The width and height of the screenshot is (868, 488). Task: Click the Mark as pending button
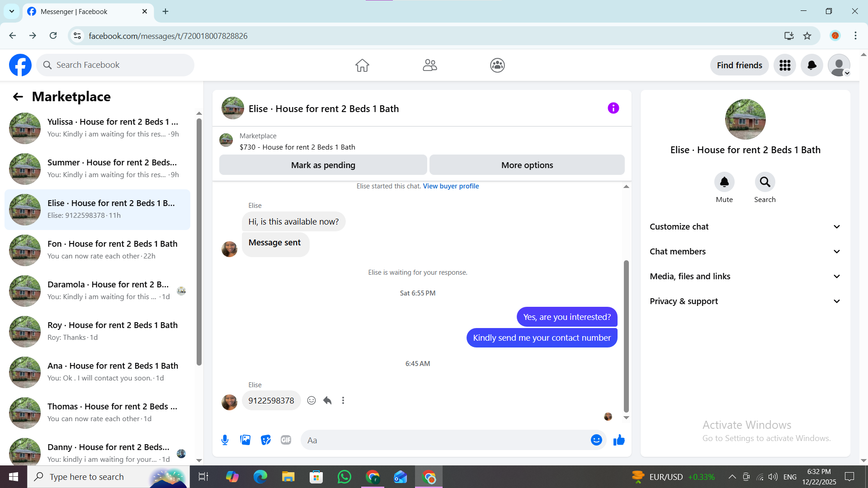coord(323,165)
